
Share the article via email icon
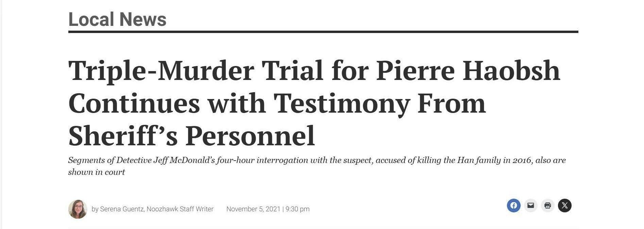click(530, 206)
